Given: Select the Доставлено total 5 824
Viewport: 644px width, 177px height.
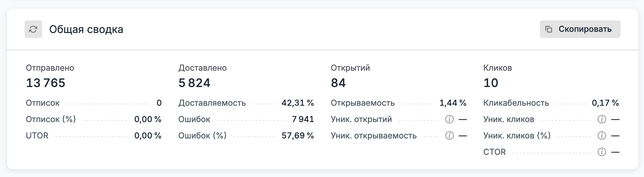Looking at the screenshot, I should tap(194, 83).
